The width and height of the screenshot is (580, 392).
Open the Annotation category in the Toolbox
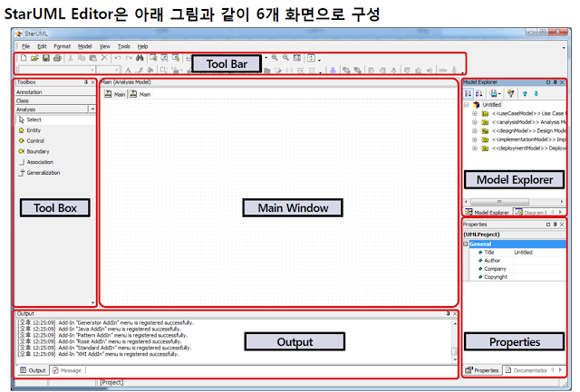pyautogui.click(x=55, y=92)
